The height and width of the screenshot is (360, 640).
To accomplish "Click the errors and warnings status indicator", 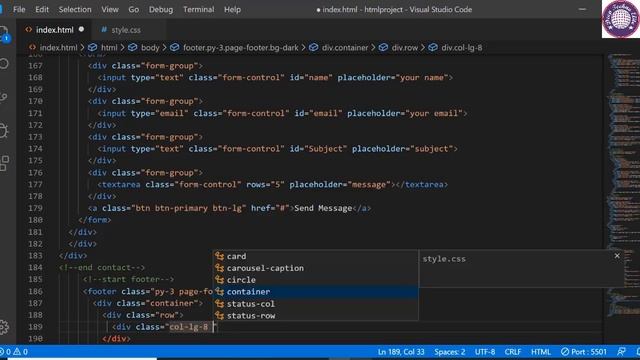I will click(14, 352).
